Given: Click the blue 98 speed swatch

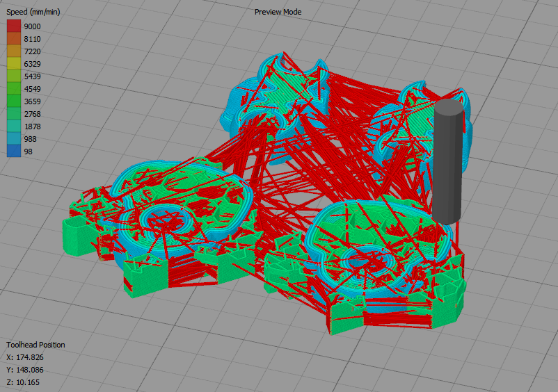Looking at the screenshot, I should [x=14, y=152].
